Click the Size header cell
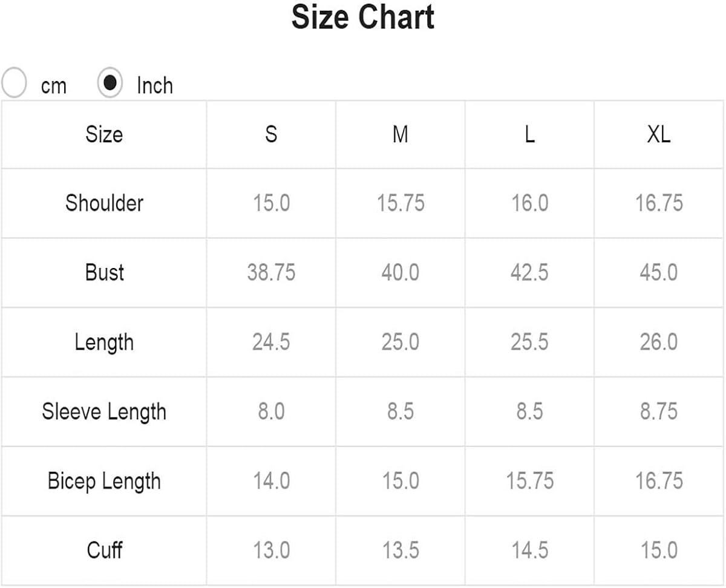This screenshot has height=588, width=726. pyautogui.click(x=104, y=134)
